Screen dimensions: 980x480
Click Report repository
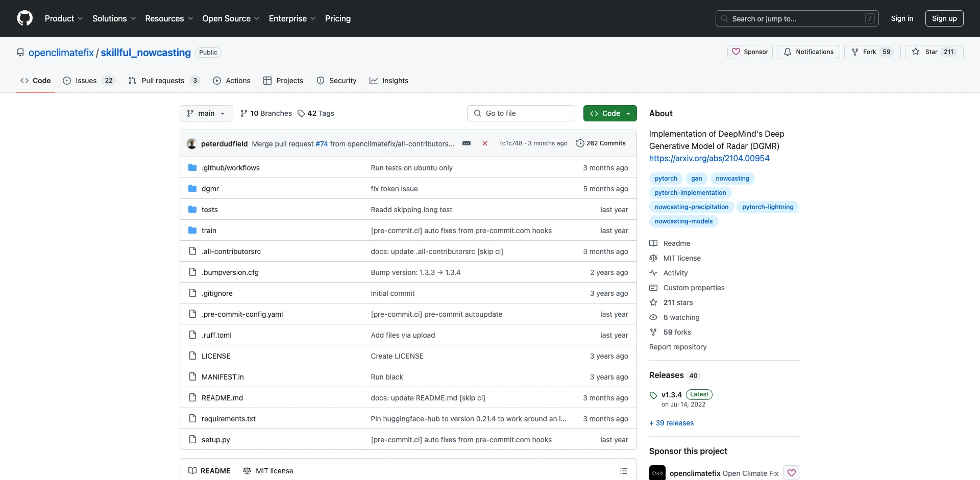coord(678,347)
